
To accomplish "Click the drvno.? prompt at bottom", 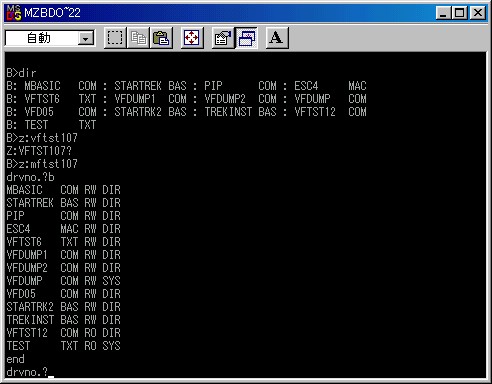I will pyautogui.click(x=27, y=372).
